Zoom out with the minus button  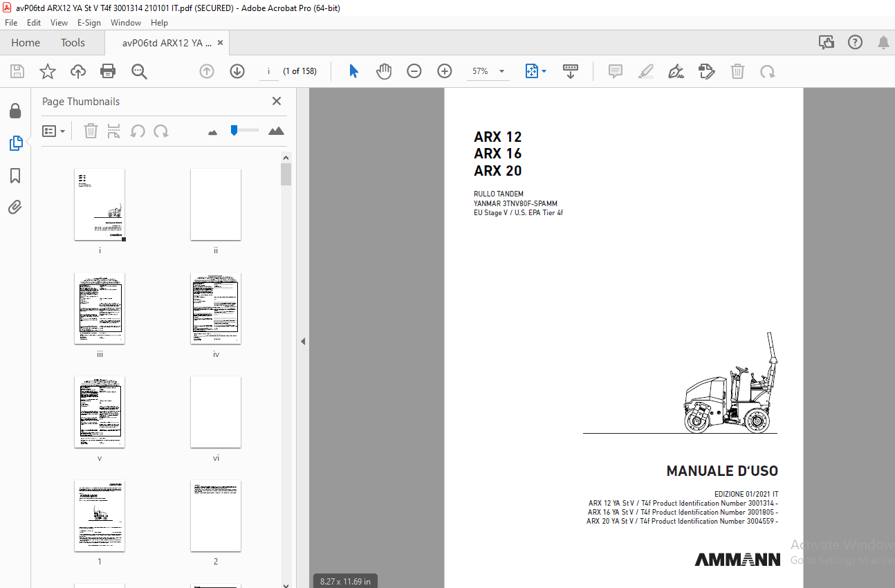(x=414, y=71)
